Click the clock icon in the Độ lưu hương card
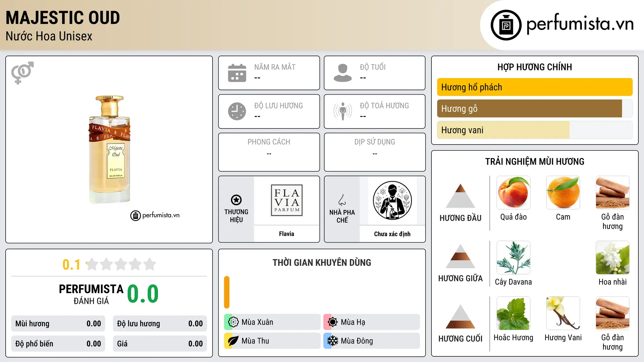The width and height of the screenshot is (644, 362). pyautogui.click(x=237, y=111)
